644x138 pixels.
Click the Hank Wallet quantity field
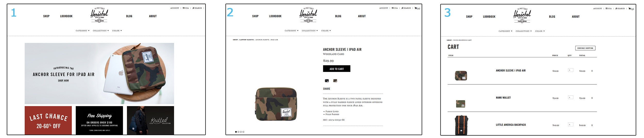pyautogui.click(x=571, y=97)
